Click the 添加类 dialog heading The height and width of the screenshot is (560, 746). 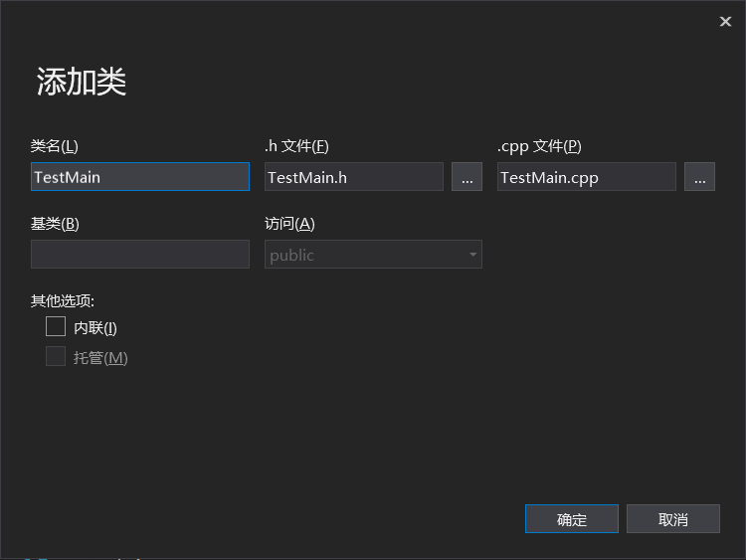(82, 82)
